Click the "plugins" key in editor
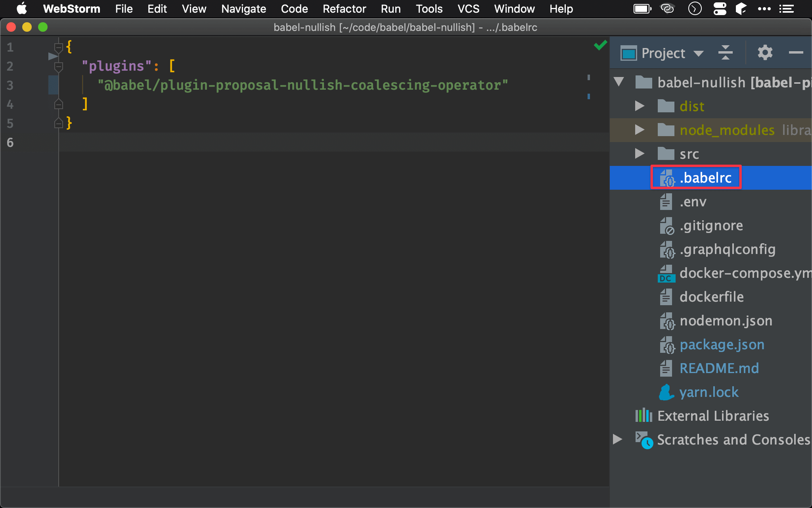Screen dimensions: 812x508 [x=117, y=66]
